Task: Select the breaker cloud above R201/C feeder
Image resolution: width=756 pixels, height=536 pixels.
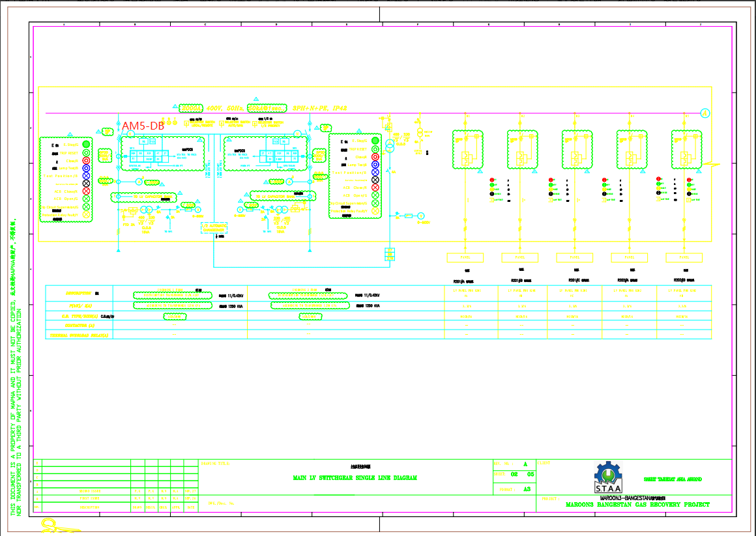Action: 577,149
